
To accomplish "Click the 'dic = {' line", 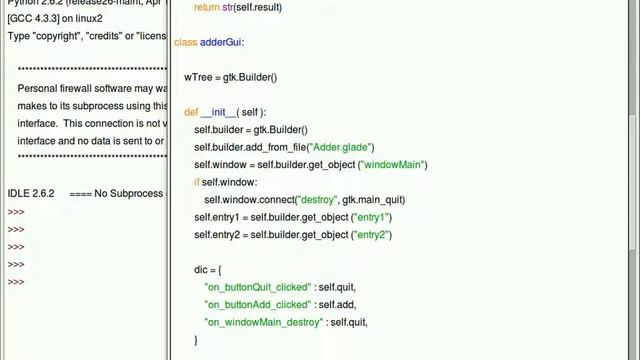I will pyautogui.click(x=208, y=270).
